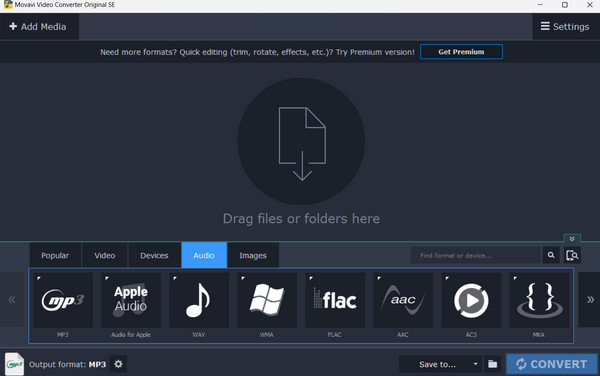Click the drop file area icon
The height and width of the screenshot is (376, 600).
coord(302,142)
